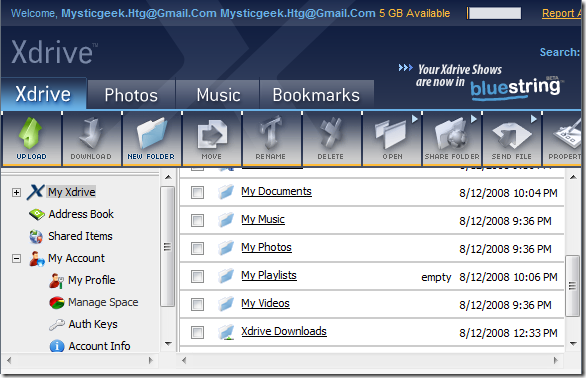Click the My Account person icon

click(37, 259)
